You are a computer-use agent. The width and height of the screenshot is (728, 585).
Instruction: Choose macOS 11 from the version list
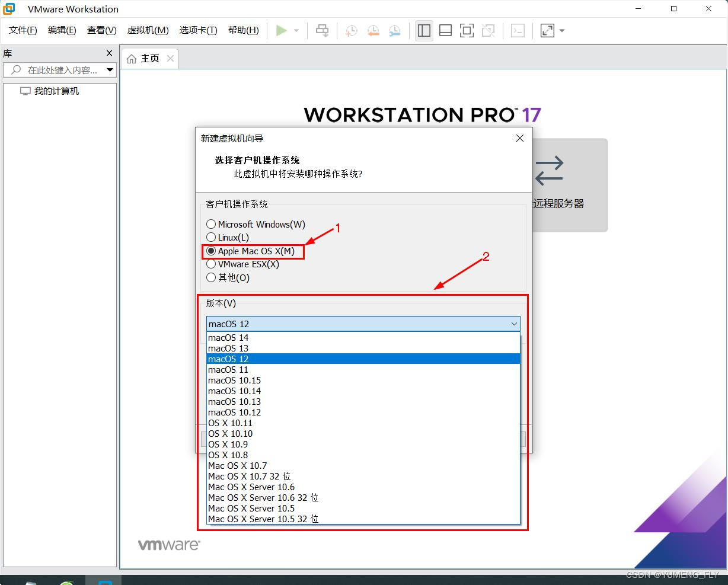(x=363, y=369)
